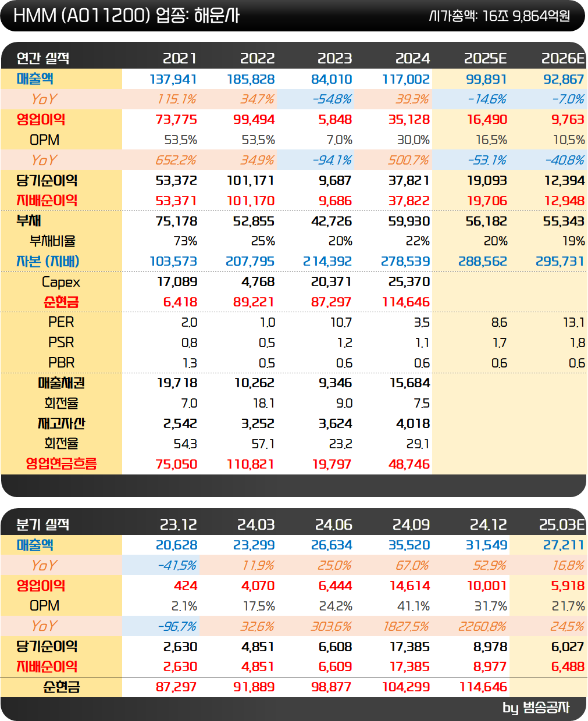
Task: Click controlling net income 53,371
Action: pyautogui.click(x=177, y=201)
